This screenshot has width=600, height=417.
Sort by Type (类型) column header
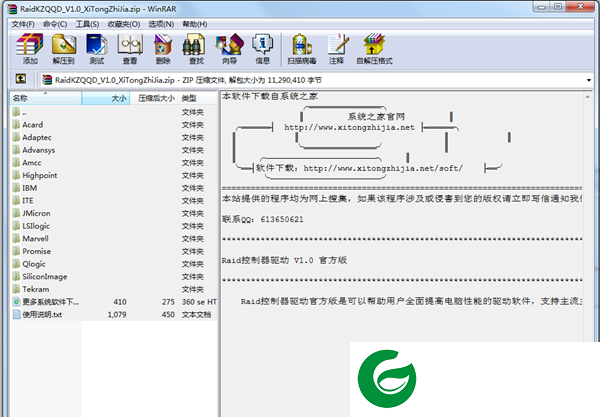(198, 98)
